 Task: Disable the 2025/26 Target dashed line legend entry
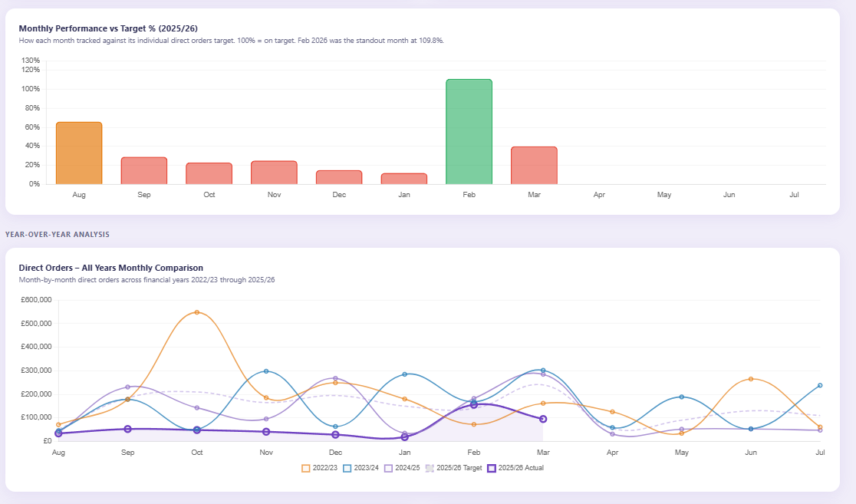click(x=459, y=467)
